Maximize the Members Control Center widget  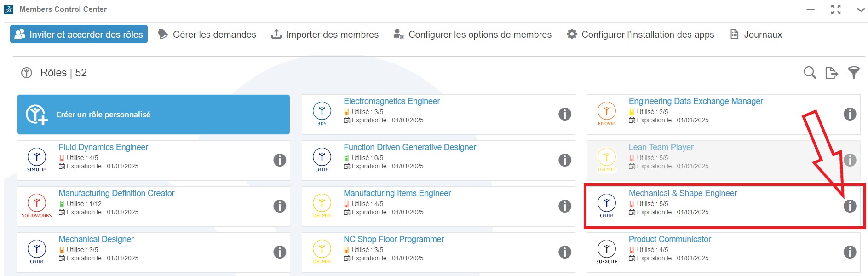pyautogui.click(x=836, y=10)
